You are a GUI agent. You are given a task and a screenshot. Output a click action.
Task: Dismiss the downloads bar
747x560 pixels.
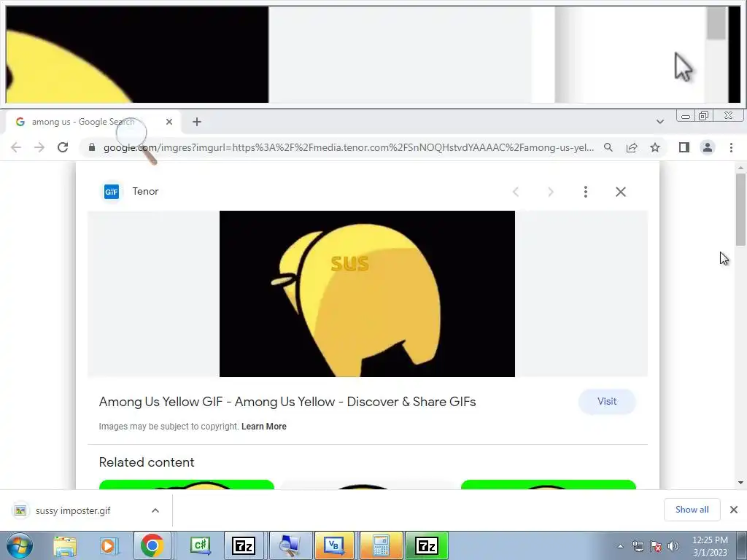(734, 510)
